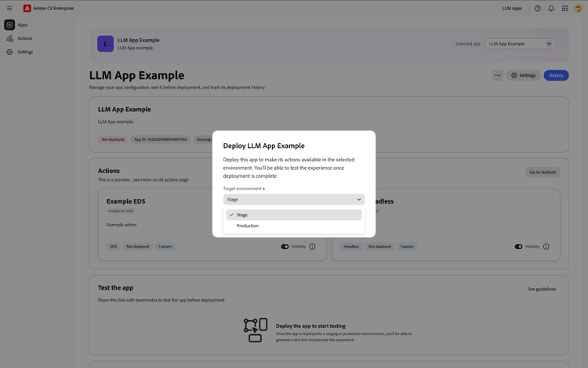
Task: Click the Go to Actions button
Action: [543, 172]
